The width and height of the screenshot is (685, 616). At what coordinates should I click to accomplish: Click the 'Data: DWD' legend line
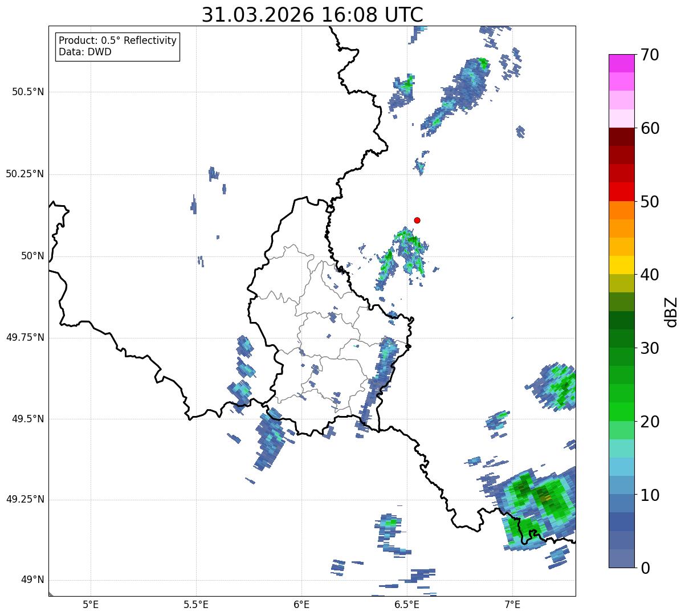(x=85, y=52)
